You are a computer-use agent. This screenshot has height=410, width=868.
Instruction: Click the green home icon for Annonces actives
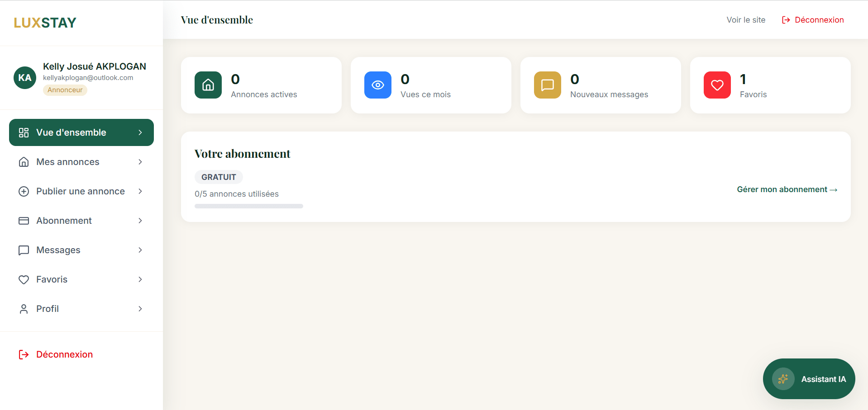208,85
